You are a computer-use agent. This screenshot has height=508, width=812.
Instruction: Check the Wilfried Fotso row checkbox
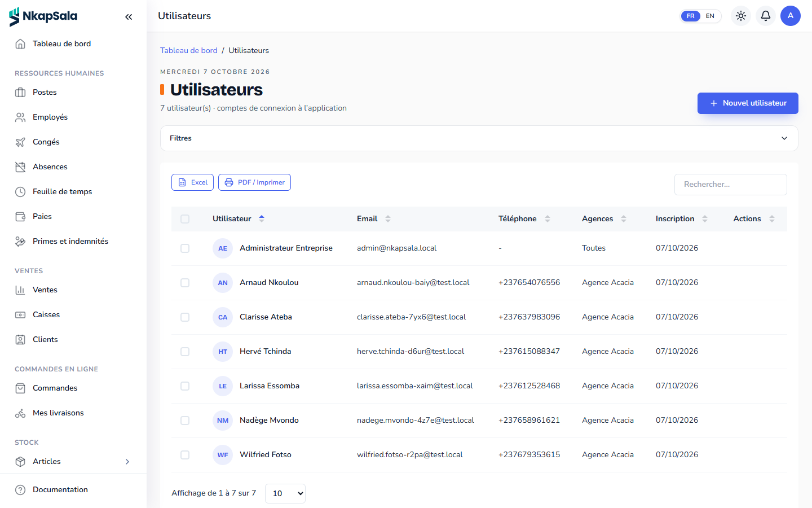coord(185,455)
